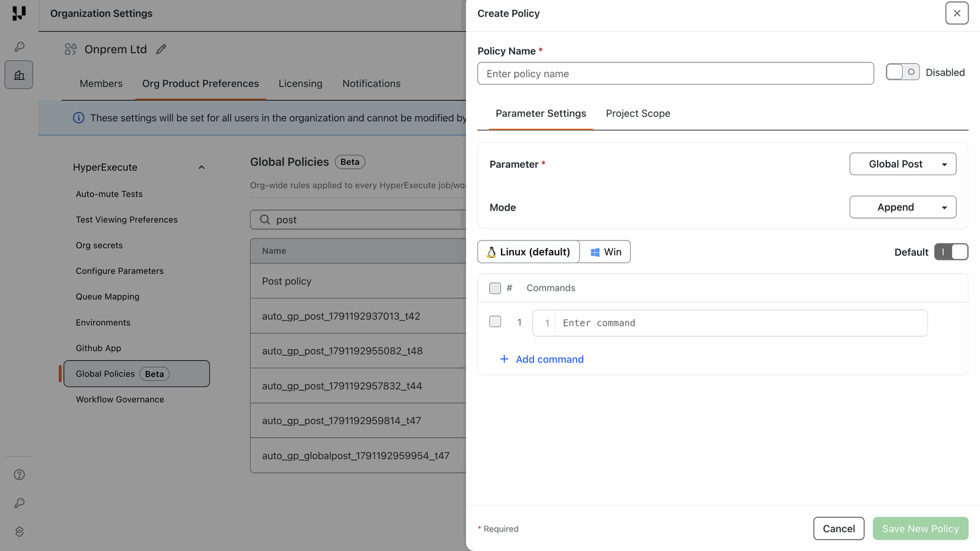Open the Notifications tab

pyautogui.click(x=371, y=83)
